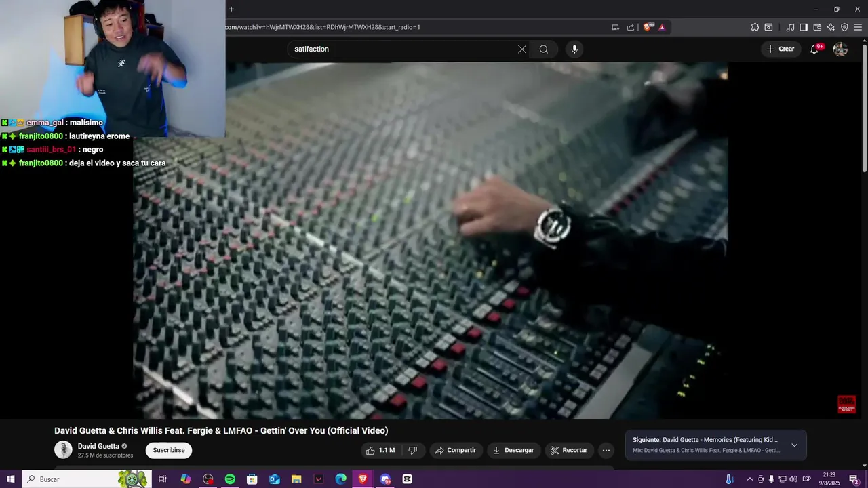Image resolution: width=868 pixels, height=488 pixels.
Task: Click the ESP input language indicator
Action: click(806, 479)
